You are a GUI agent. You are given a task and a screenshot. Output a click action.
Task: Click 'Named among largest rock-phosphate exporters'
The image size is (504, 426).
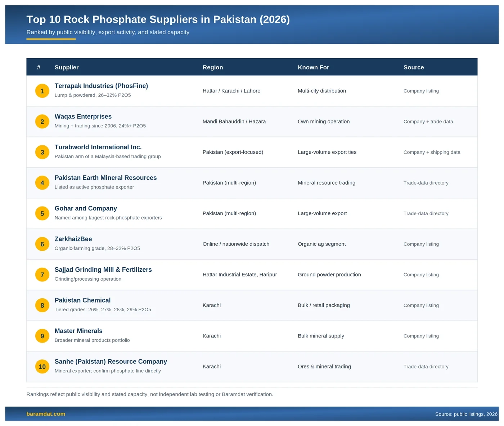coord(108,218)
